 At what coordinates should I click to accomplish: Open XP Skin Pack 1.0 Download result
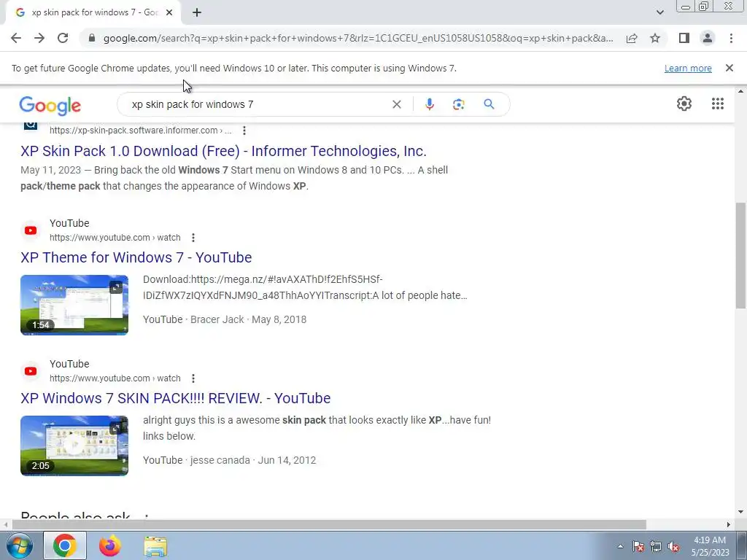223,151
